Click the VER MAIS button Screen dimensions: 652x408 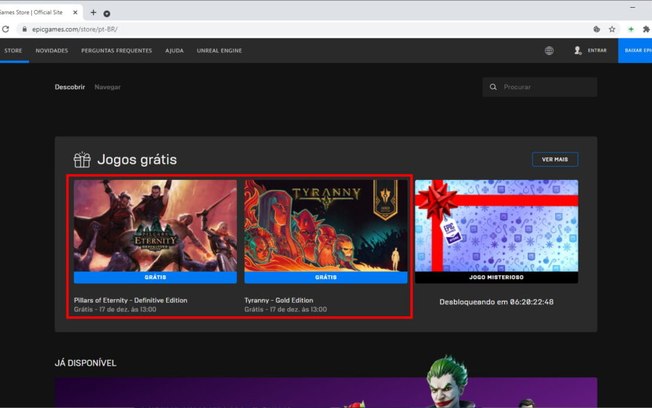point(555,159)
